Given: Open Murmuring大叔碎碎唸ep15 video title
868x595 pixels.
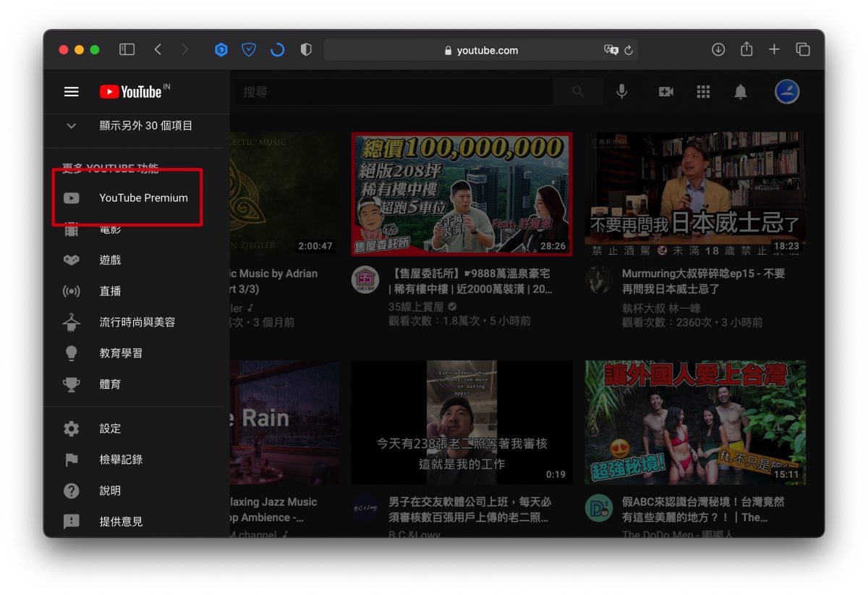Looking at the screenshot, I should (703, 281).
